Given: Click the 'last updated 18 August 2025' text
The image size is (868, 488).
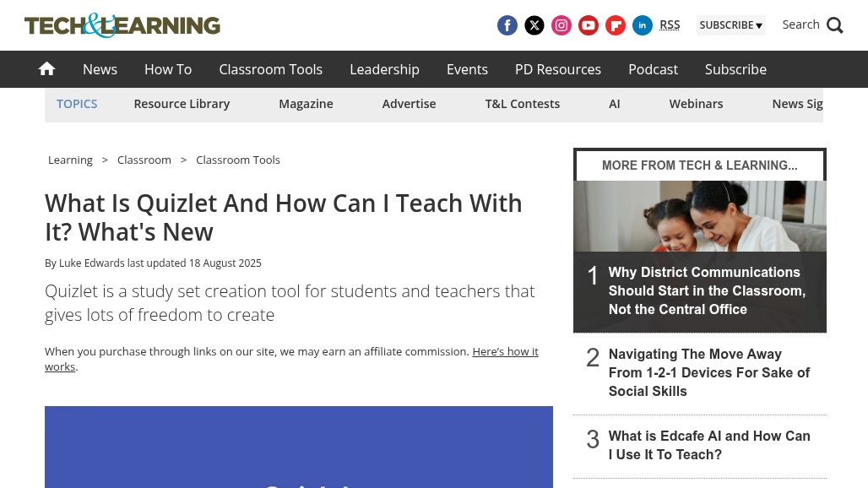Looking at the screenshot, I should click(194, 263).
